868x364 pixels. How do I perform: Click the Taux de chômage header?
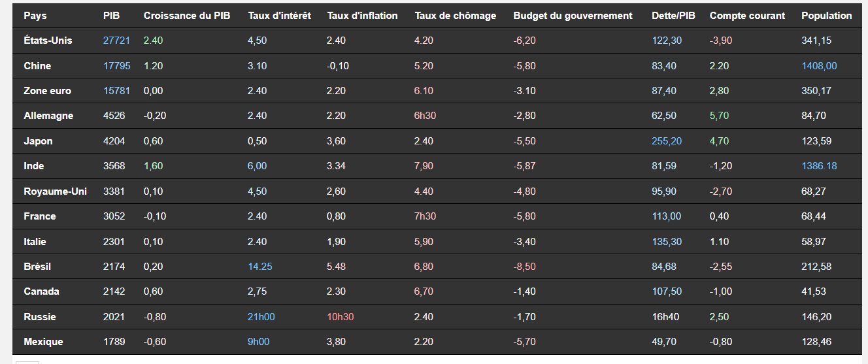tap(456, 16)
